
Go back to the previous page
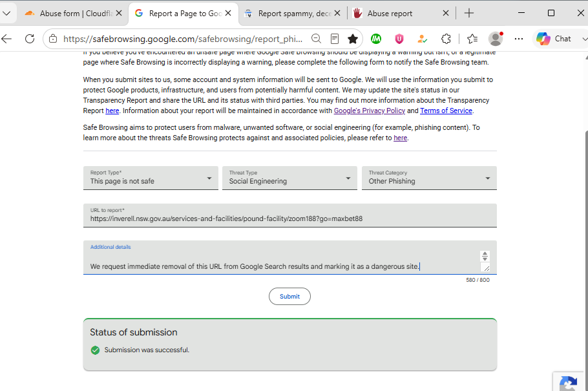point(6,39)
